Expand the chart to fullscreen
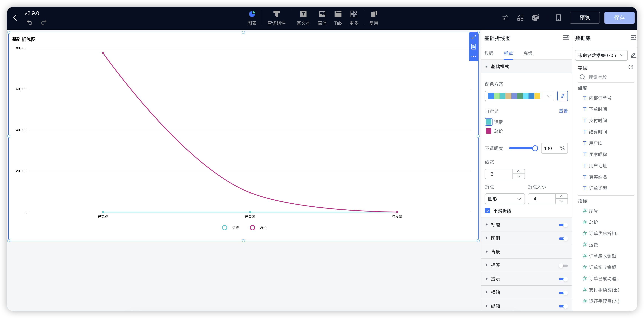Image resolution: width=644 pixels, height=318 pixels. tap(473, 37)
